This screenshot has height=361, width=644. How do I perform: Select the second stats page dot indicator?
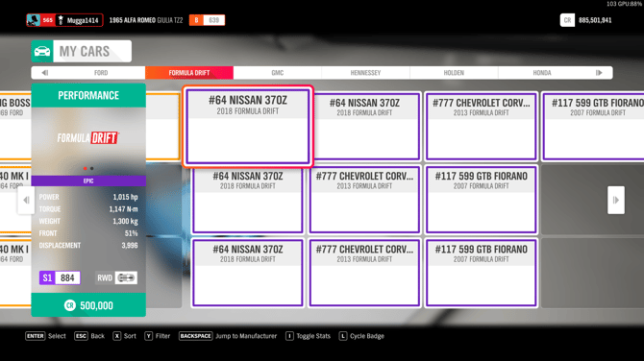pyautogui.click(x=92, y=169)
